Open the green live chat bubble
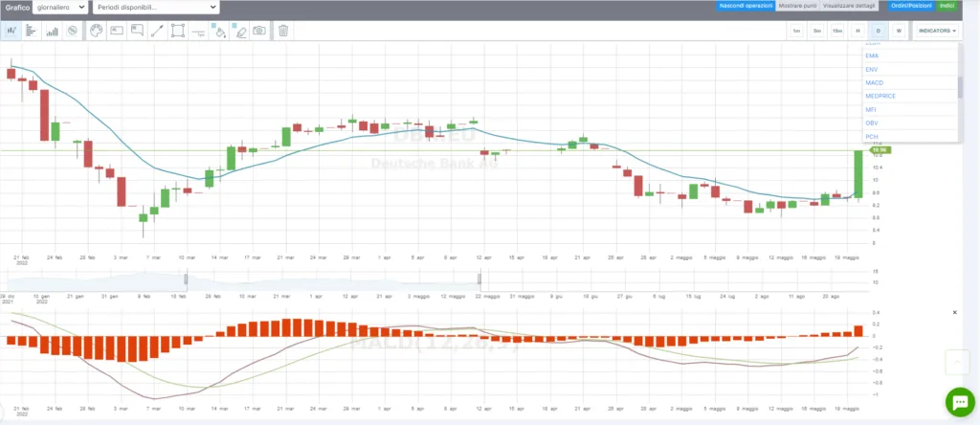The image size is (980, 425). click(x=961, y=402)
